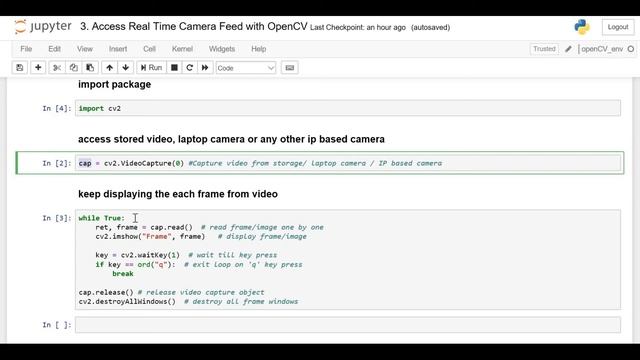Insert a cell below with plus icon

tap(38, 68)
